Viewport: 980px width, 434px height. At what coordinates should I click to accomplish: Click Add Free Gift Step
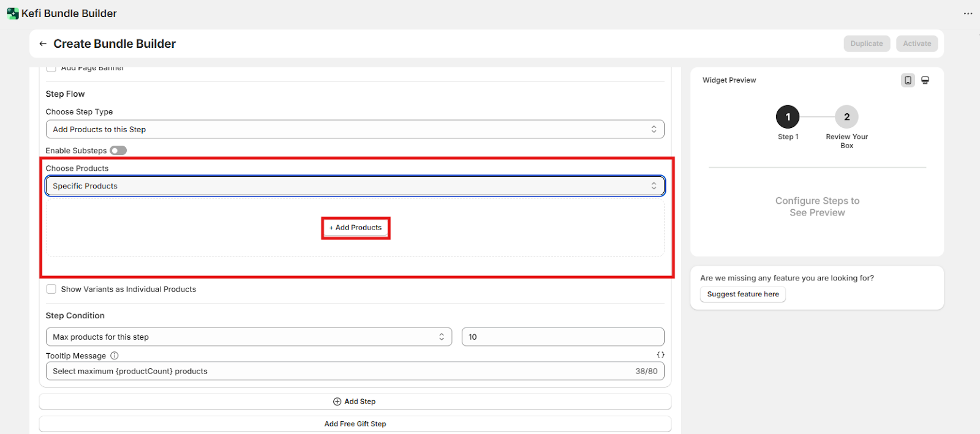(355, 424)
